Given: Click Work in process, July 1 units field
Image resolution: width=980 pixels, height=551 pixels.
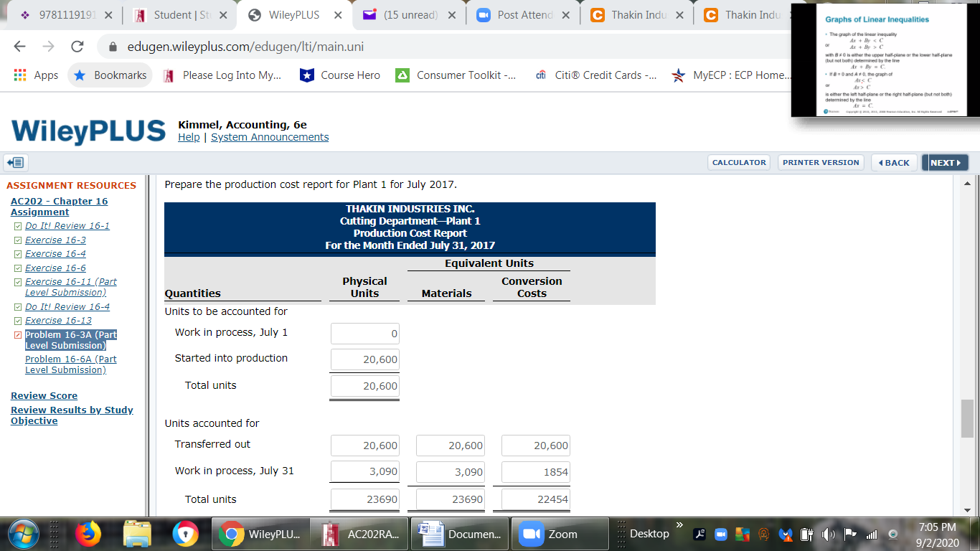Looking at the screenshot, I should tap(365, 334).
